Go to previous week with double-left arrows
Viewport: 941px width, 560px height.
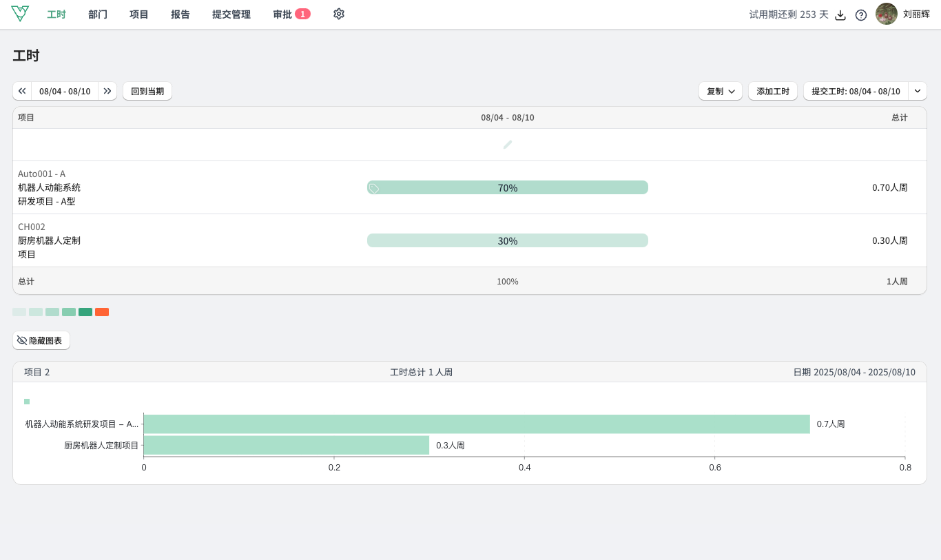(x=22, y=91)
